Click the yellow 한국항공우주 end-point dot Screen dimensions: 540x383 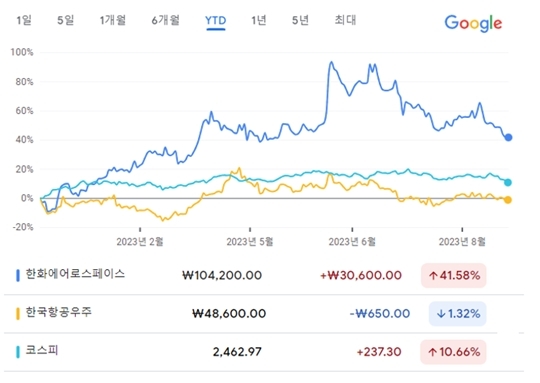coord(508,200)
